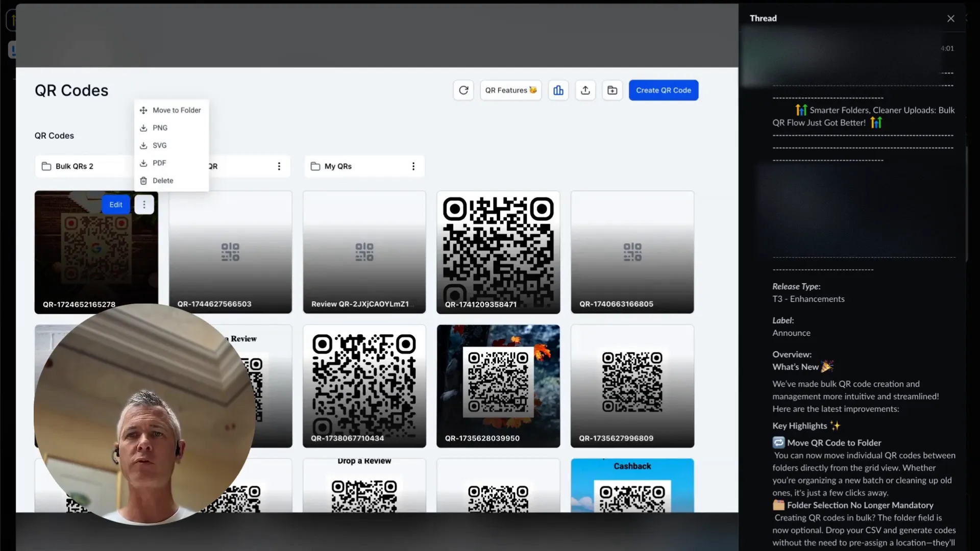The width and height of the screenshot is (980, 551).
Task: Click 'Move QR Code to Folder' heading text
Action: (x=834, y=443)
